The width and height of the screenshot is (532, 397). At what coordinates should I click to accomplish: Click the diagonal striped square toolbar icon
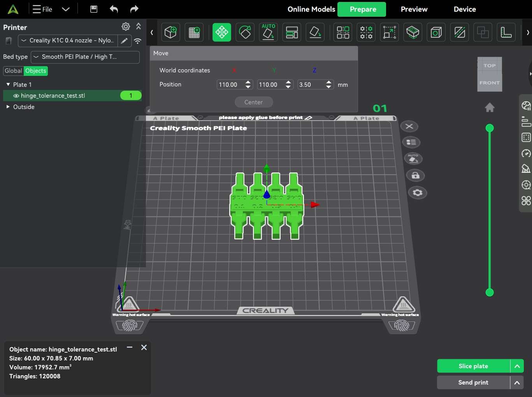[x=460, y=32]
